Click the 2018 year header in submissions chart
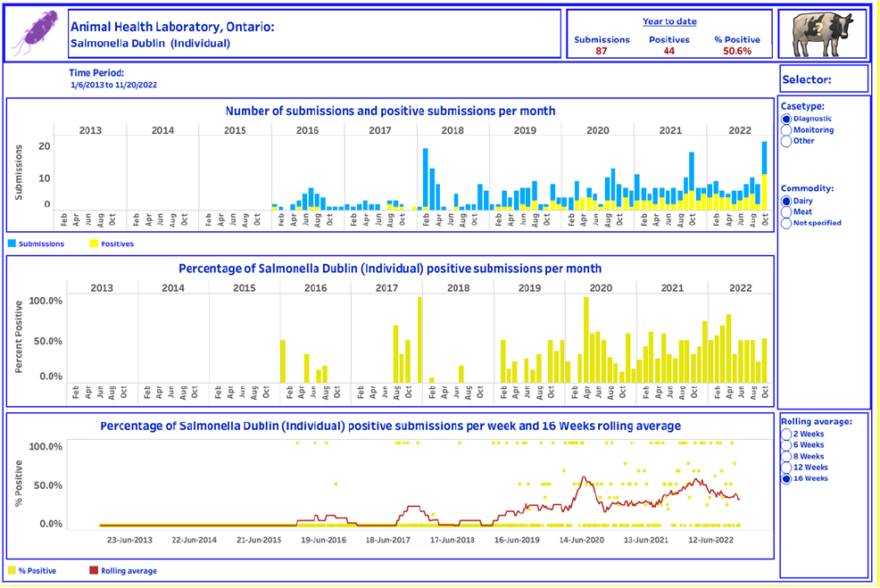 452,131
